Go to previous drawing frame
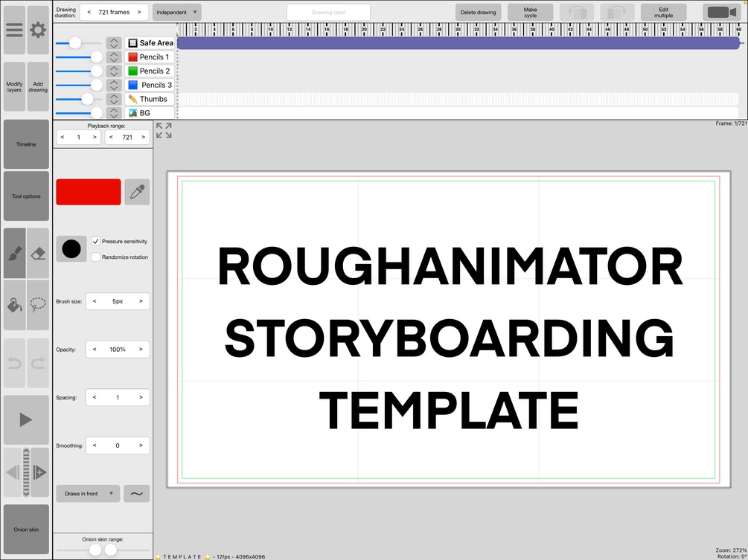748x560 pixels. click(13, 472)
